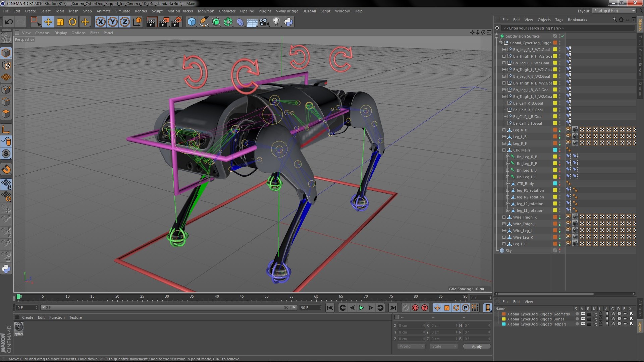
Task: Open the Simulate menu
Action: click(x=123, y=11)
